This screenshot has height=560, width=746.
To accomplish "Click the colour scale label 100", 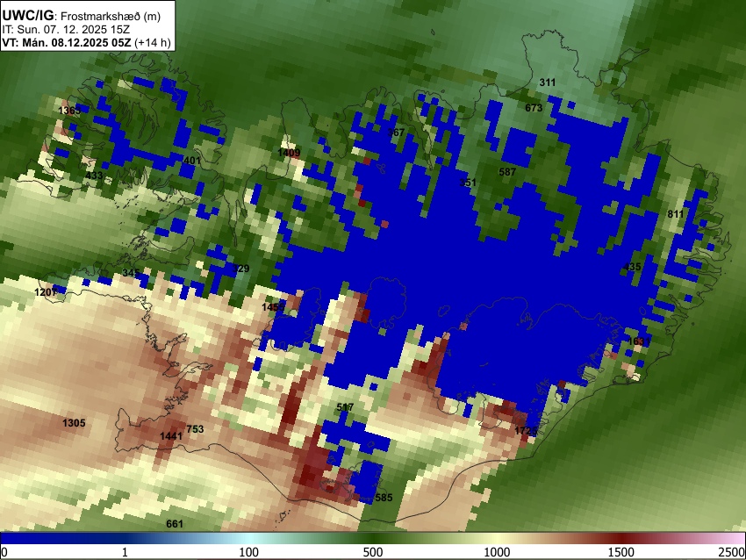I will (248, 552).
